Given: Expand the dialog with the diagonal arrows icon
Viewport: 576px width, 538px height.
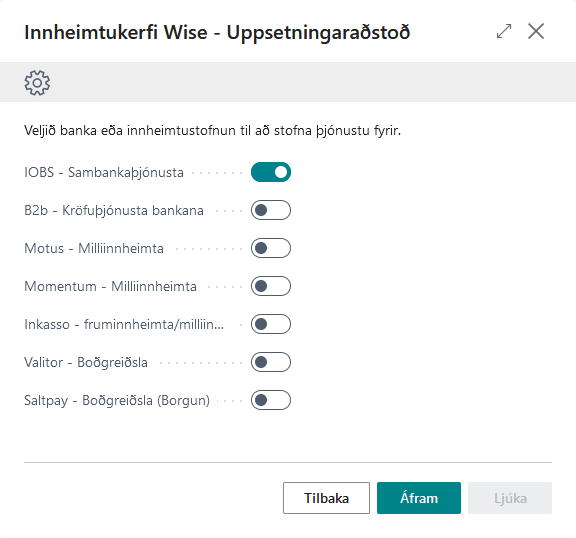Looking at the screenshot, I should click(504, 31).
